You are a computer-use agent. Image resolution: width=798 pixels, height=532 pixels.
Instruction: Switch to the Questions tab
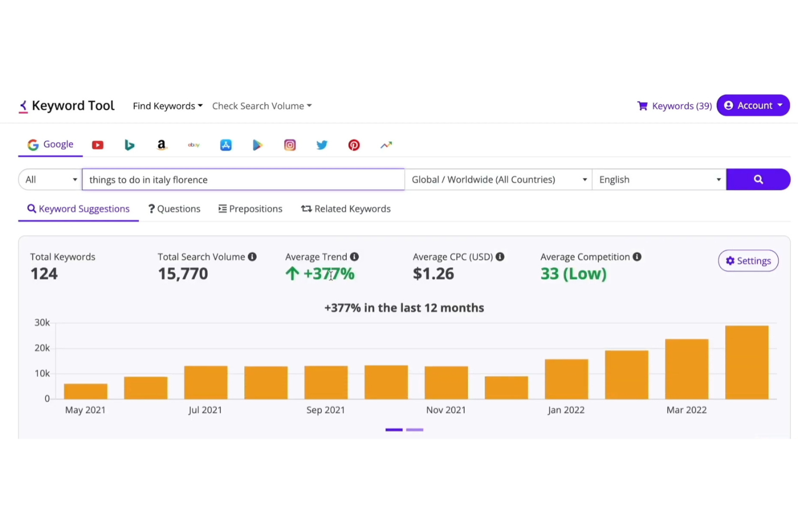click(174, 209)
